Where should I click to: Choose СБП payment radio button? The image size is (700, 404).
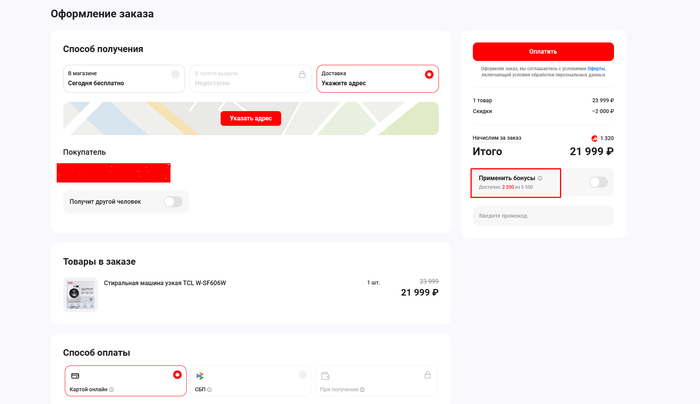click(302, 375)
